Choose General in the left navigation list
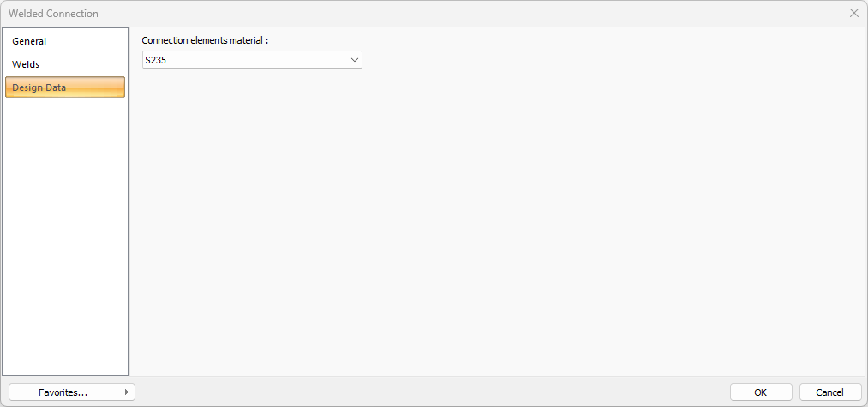This screenshot has height=407, width=868. click(x=29, y=41)
